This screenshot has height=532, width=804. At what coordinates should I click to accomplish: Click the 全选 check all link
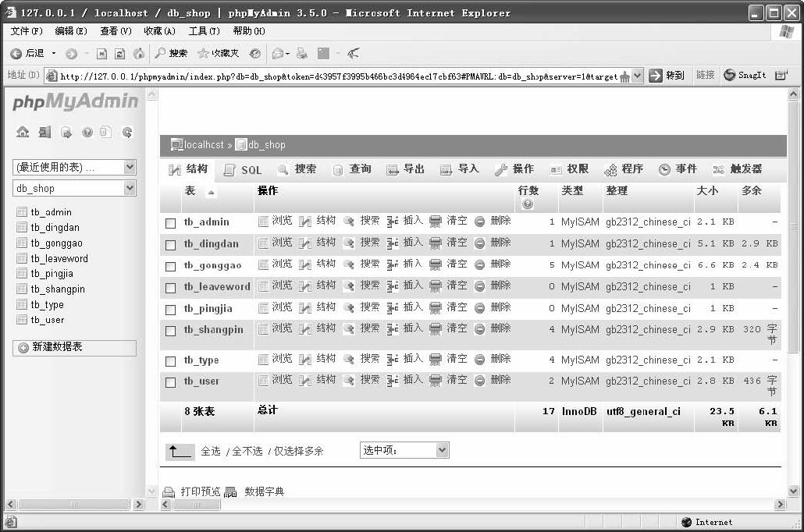coord(210,451)
